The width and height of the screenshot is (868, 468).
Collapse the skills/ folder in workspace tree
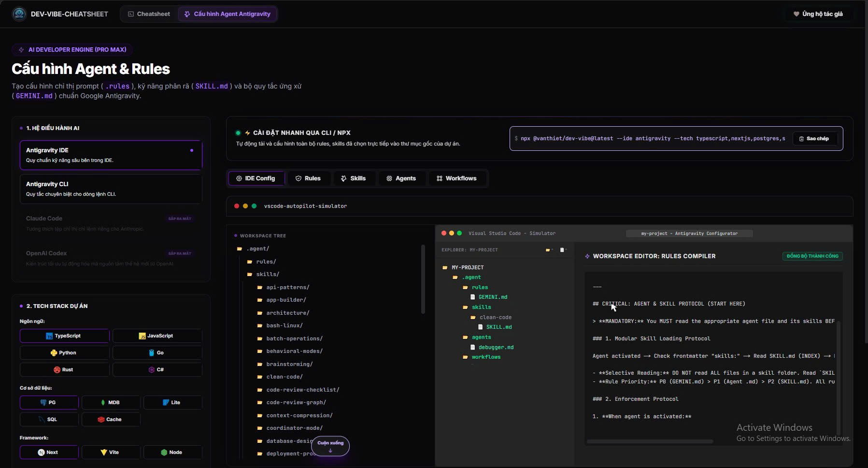click(x=263, y=275)
